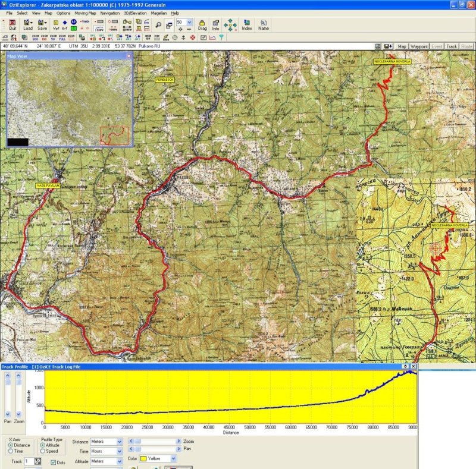Click the Load file toolbar icon
The image size is (476, 469).
pos(28,24)
